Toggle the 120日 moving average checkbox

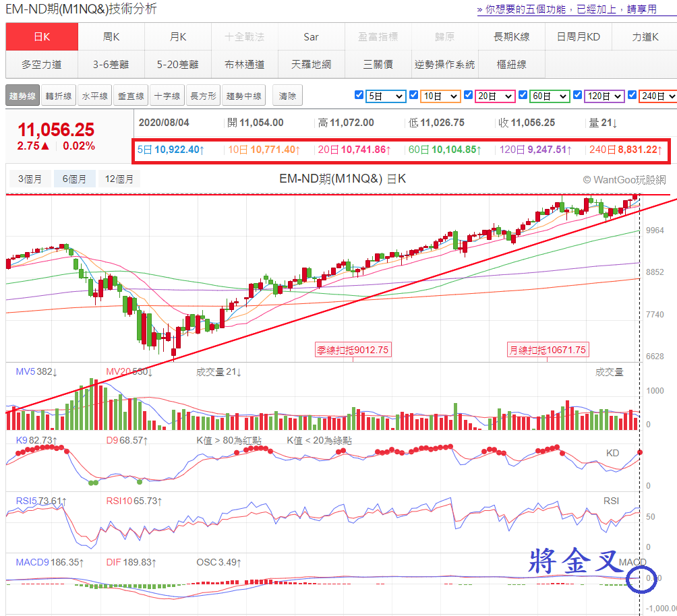coord(578,95)
